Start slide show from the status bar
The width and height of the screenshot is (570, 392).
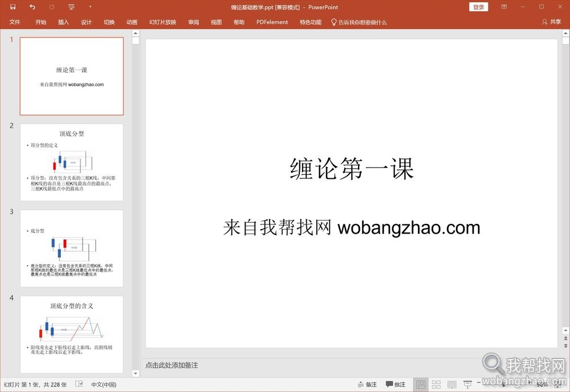pos(466,385)
